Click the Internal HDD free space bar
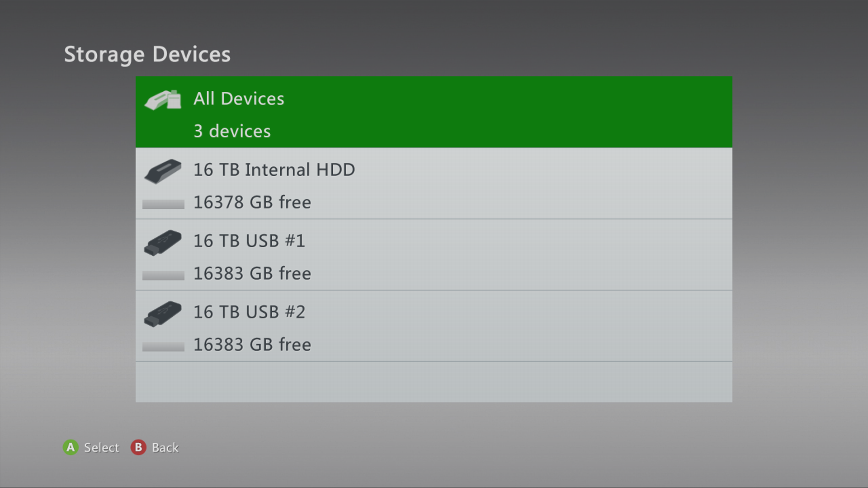This screenshot has height=488, width=868. (163, 204)
